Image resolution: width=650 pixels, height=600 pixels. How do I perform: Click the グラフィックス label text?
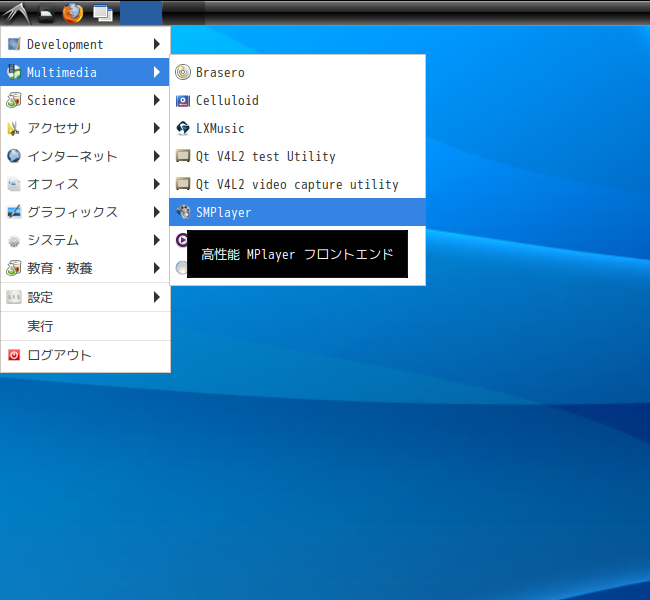point(73,212)
